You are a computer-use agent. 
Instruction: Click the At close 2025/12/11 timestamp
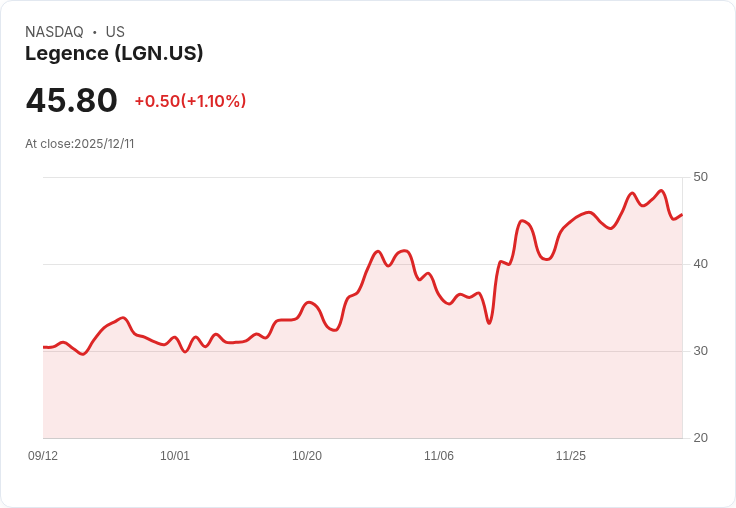[x=80, y=144]
